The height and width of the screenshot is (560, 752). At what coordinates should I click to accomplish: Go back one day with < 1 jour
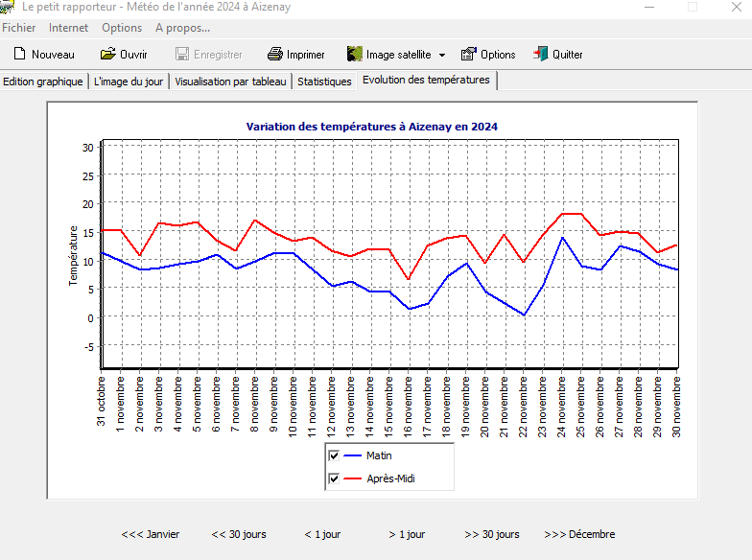coord(322,534)
